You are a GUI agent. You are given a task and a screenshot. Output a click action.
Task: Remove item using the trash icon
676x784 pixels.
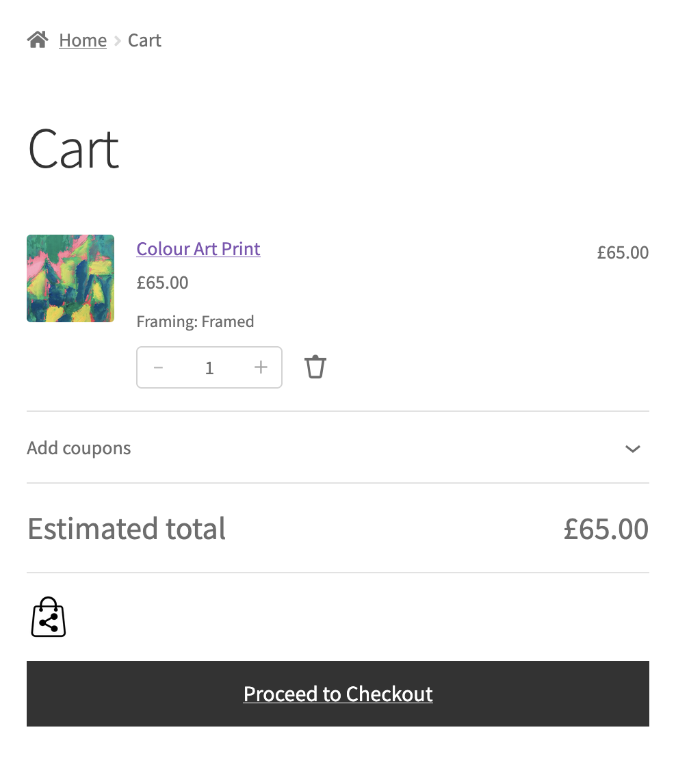tap(315, 367)
